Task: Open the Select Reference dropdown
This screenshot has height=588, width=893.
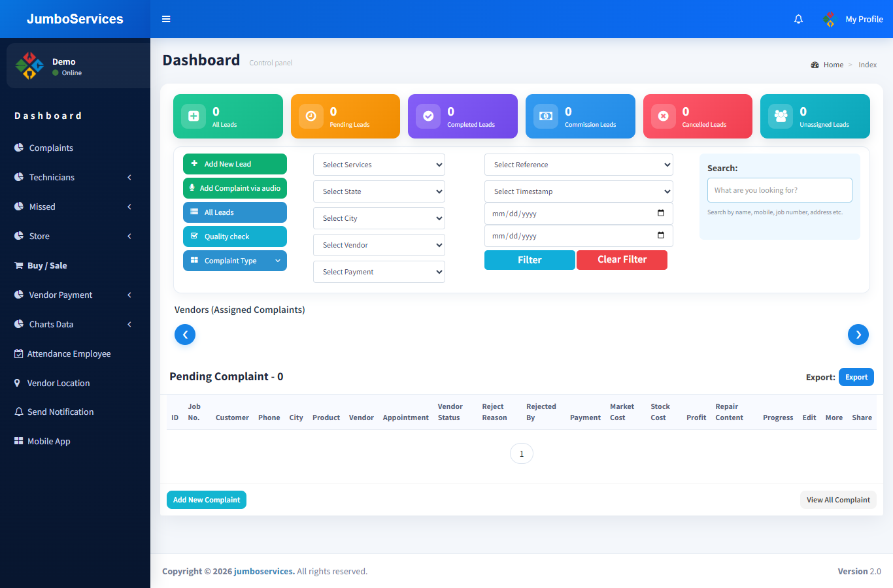Action: (579, 165)
